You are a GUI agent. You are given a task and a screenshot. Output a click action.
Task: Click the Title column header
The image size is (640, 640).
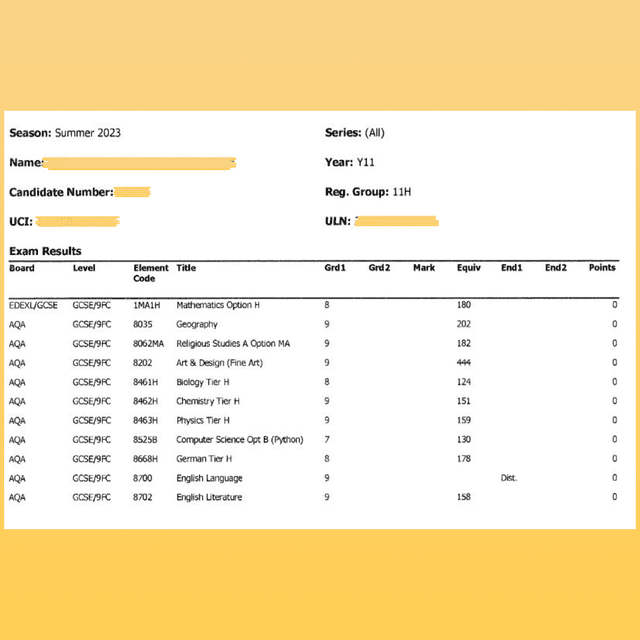(x=186, y=268)
